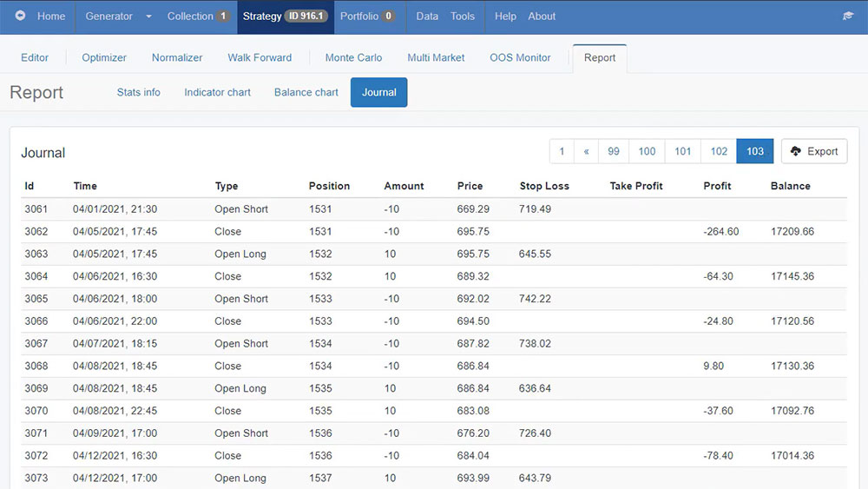The width and height of the screenshot is (868, 489).
Task: Select the Report tab
Action: [600, 58]
